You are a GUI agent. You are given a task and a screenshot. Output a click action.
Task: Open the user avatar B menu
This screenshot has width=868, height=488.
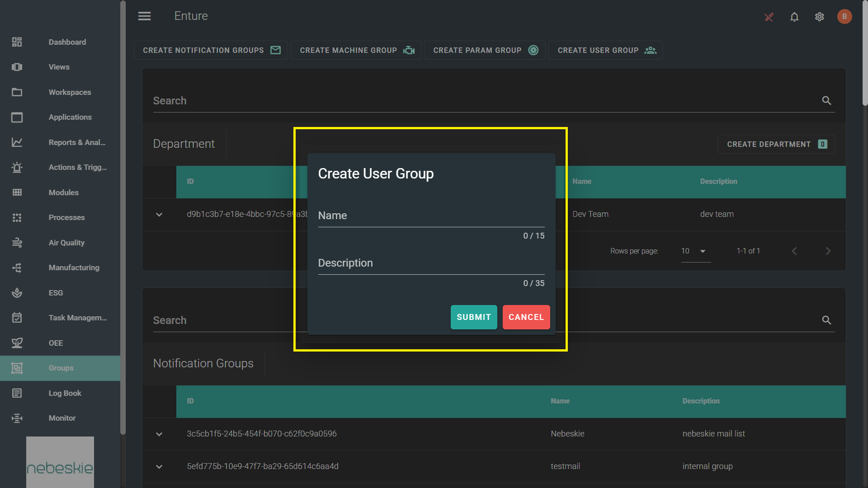point(844,17)
